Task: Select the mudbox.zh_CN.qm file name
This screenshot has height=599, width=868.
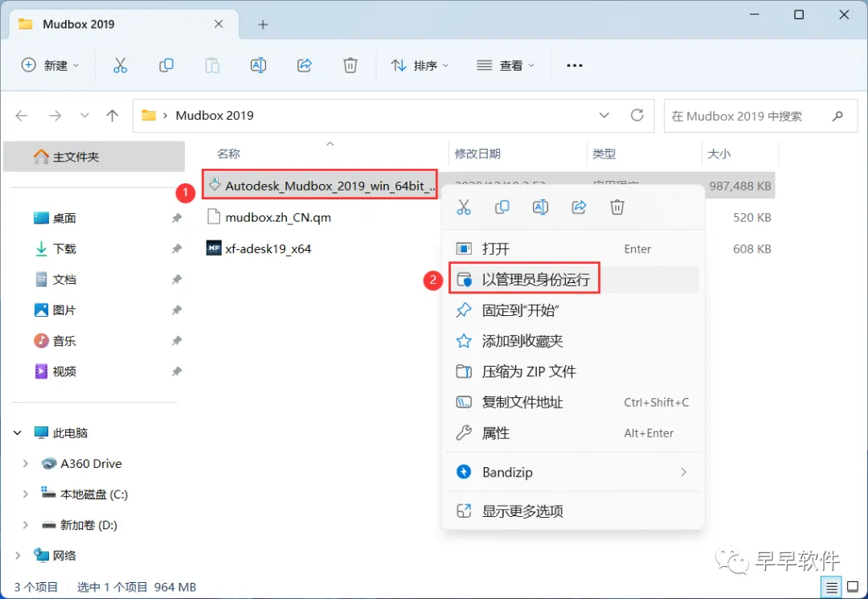Action: click(278, 218)
